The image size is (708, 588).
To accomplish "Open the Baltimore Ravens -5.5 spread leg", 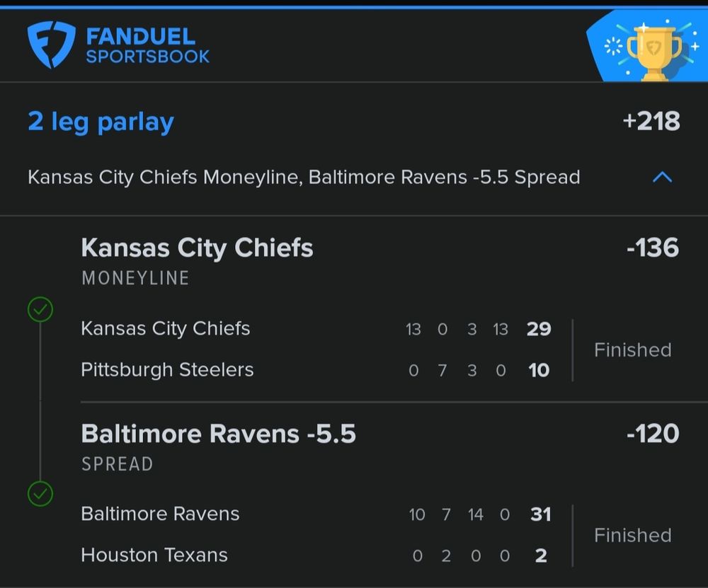I will tap(218, 434).
